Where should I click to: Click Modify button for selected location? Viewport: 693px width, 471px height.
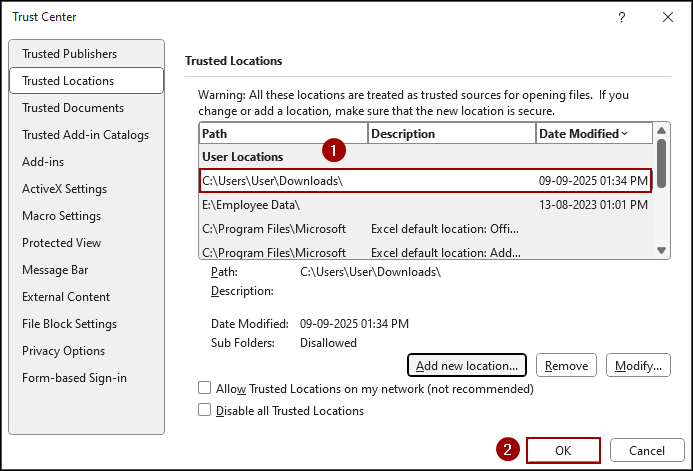(638, 365)
